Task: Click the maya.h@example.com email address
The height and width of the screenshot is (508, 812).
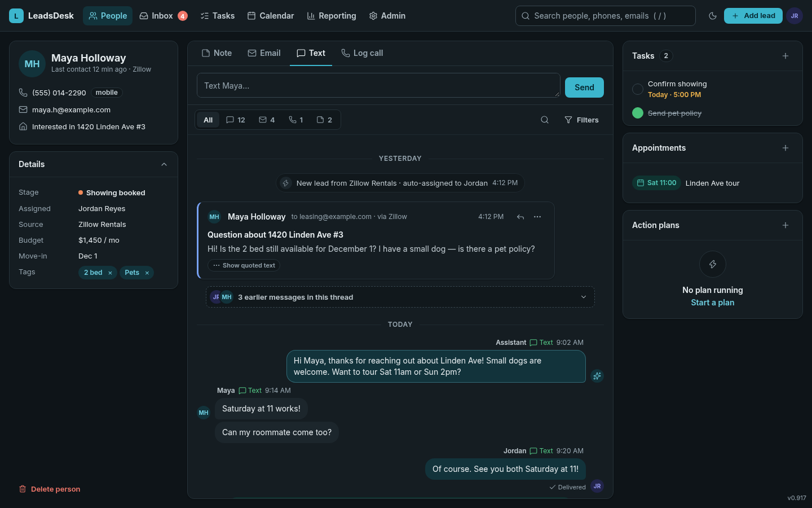Action: 71,110
